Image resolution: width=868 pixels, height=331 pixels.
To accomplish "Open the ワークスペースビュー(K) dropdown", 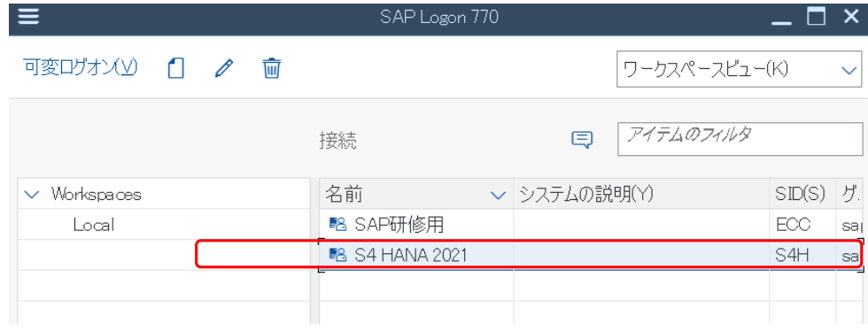I will point(739,69).
